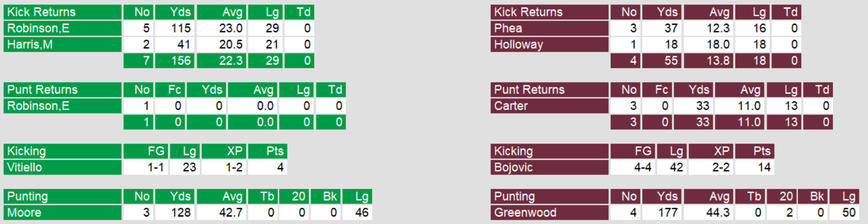
Task: Click the Bojovic kicker name
Action: 513,167
